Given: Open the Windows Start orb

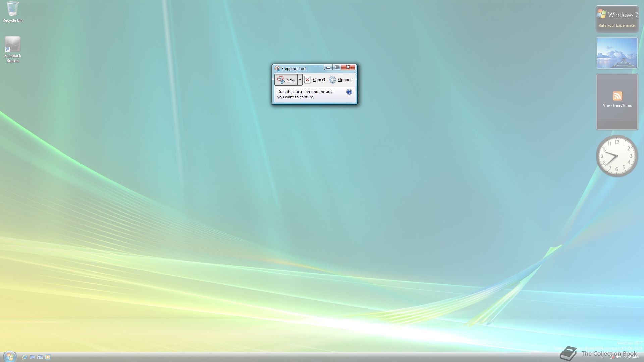Looking at the screenshot, I should [10, 356].
